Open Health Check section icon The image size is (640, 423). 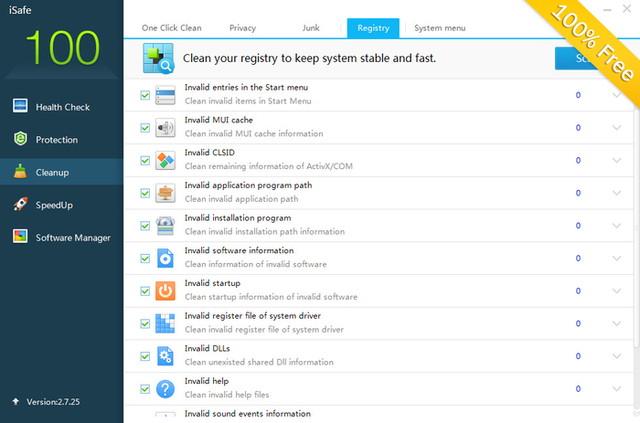point(20,106)
